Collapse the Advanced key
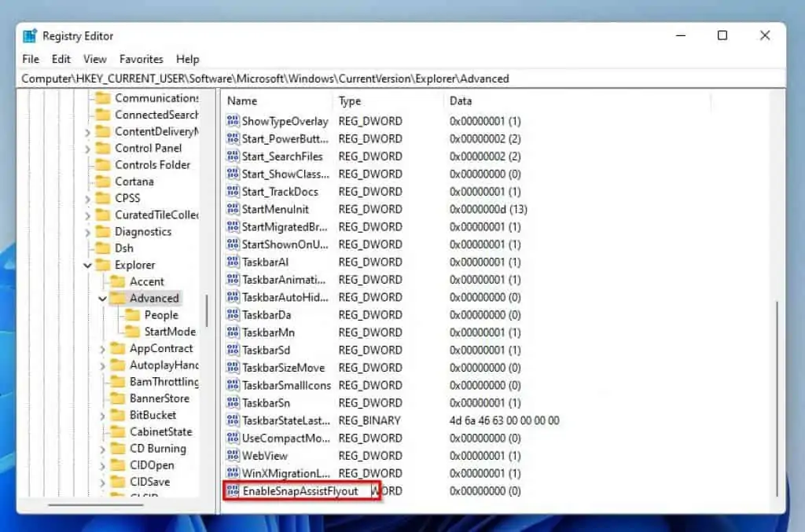This screenshot has width=805, height=532. 103,298
